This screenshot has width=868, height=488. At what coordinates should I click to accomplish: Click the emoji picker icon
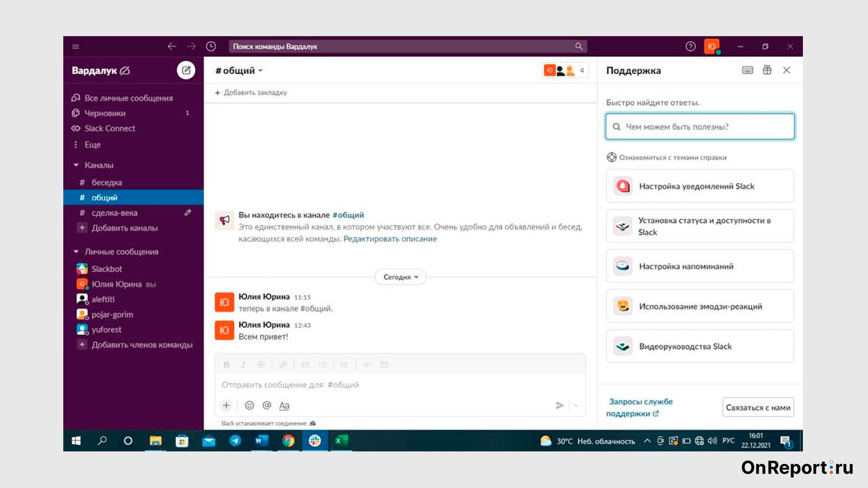tap(248, 405)
